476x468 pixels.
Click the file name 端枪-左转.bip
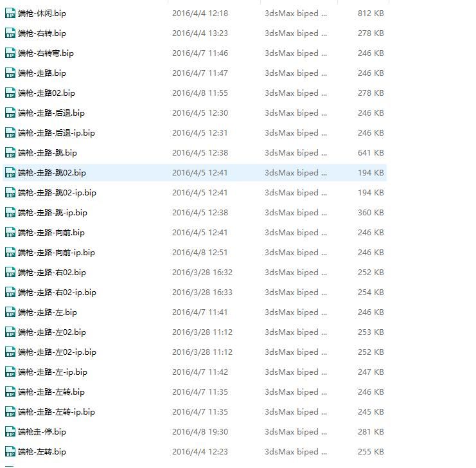point(42,452)
